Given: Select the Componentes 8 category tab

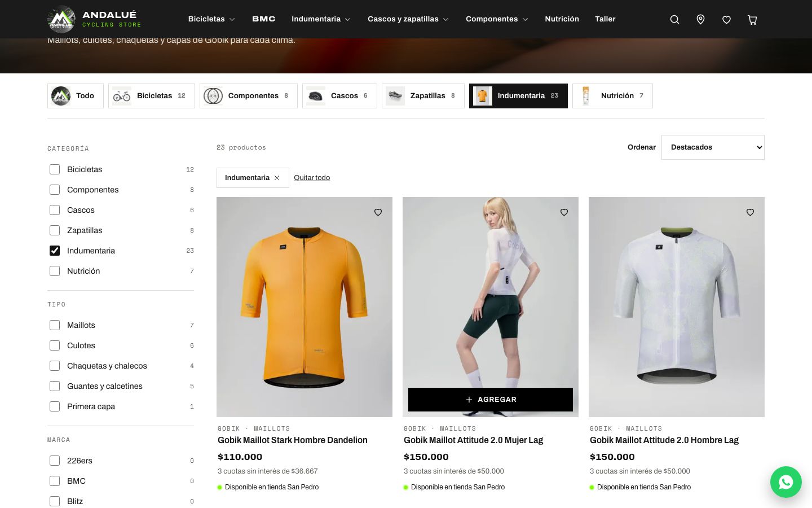Looking at the screenshot, I should click(249, 96).
